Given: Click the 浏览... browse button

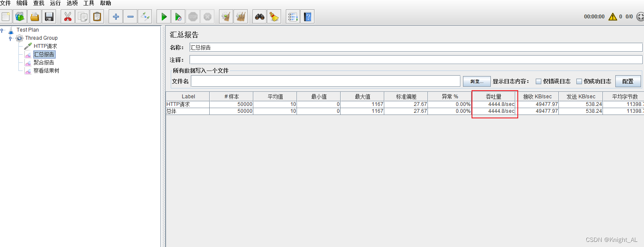Looking at the screenshot, I should pyautogui.click(x=477, y=81).
